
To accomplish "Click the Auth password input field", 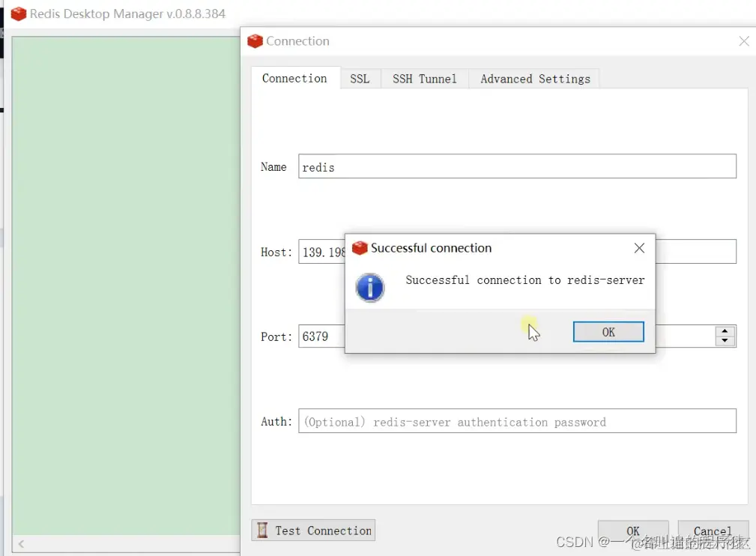I will click(517, 421).
